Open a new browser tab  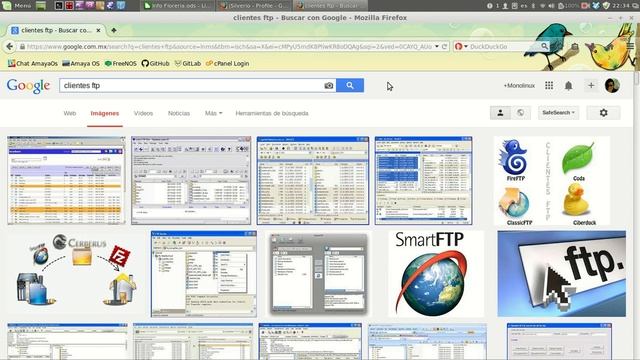tap(113, 30)
